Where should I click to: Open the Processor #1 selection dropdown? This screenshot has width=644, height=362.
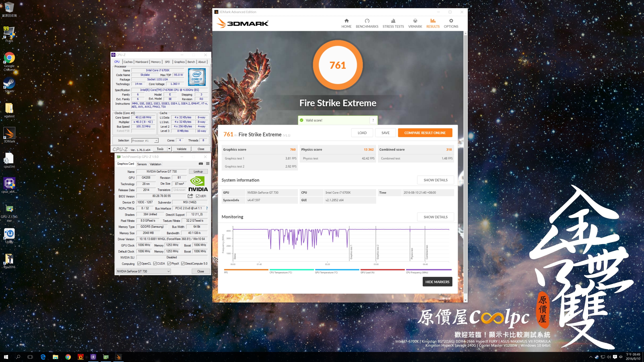(x=145, y=140)
